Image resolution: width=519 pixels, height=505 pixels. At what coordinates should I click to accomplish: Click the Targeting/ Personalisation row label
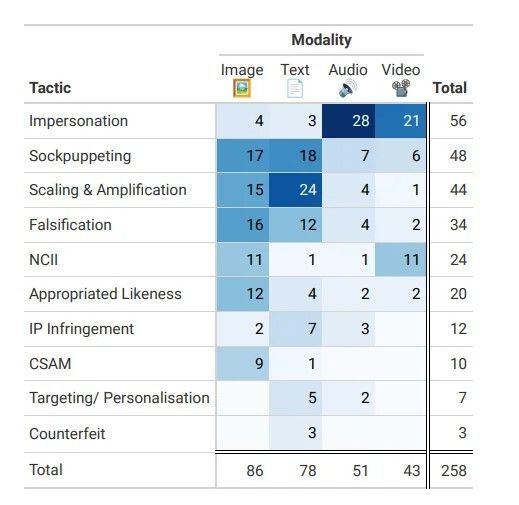[119, 398]
